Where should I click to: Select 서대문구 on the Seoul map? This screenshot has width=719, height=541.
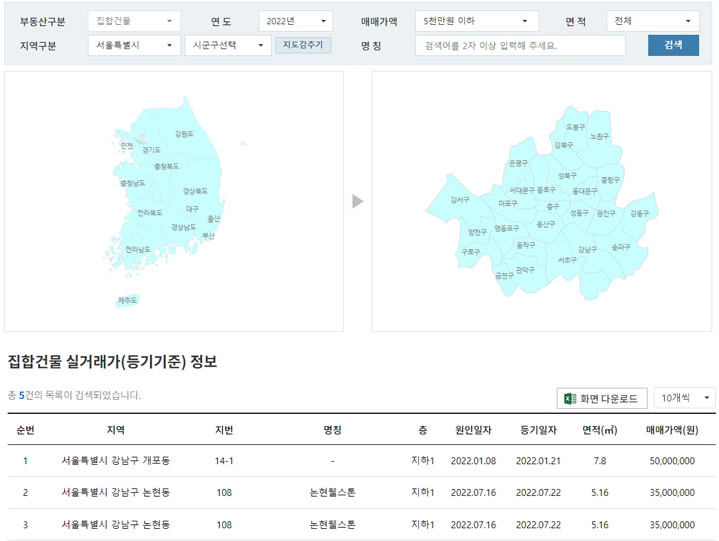pyautogui.click(x=522, y=190)
